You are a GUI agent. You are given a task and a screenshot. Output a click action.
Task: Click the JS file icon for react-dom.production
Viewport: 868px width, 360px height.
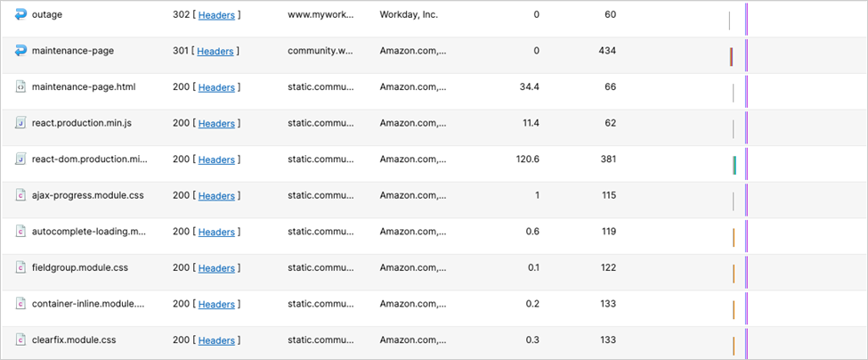pyautogui.click(x=21, y=159)
